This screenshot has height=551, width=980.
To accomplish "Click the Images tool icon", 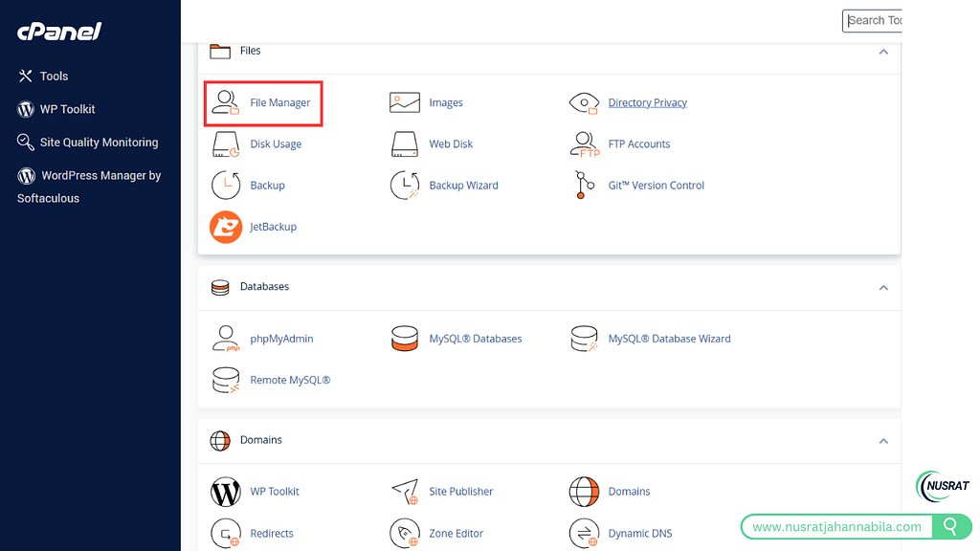I will pos(405,102).
